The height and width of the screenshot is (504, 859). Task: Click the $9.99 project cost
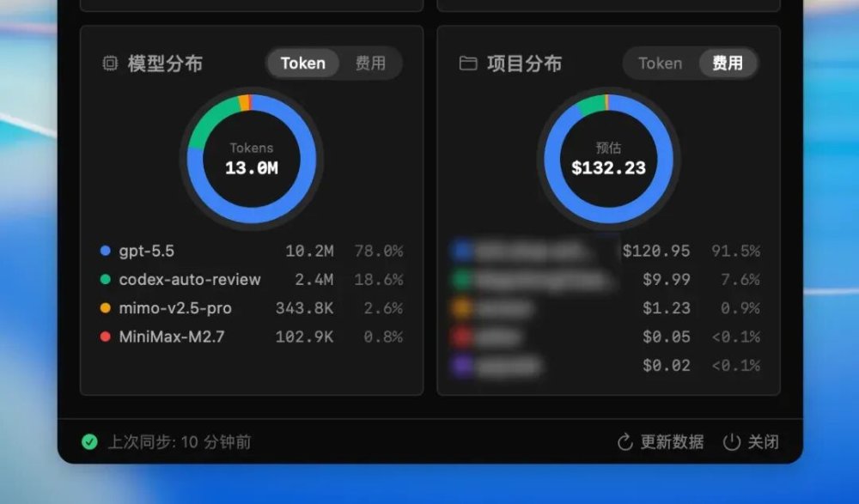pos(667,279)
